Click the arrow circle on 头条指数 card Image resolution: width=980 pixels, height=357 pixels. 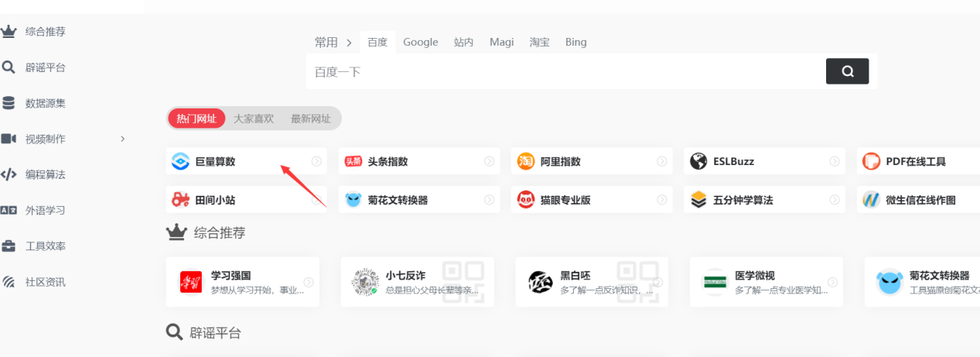click(x=489, y=161)
